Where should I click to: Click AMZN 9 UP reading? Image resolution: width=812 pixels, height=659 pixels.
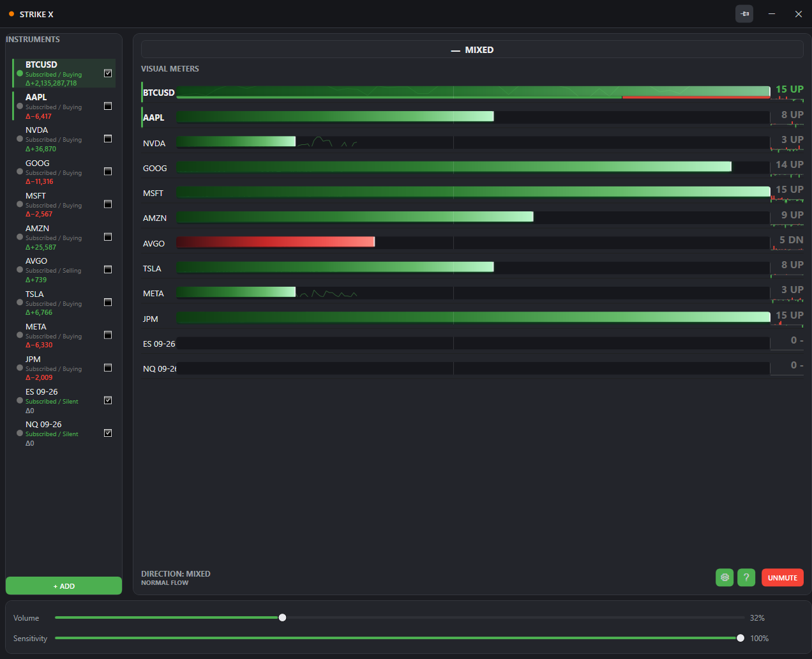pos(792,215)
